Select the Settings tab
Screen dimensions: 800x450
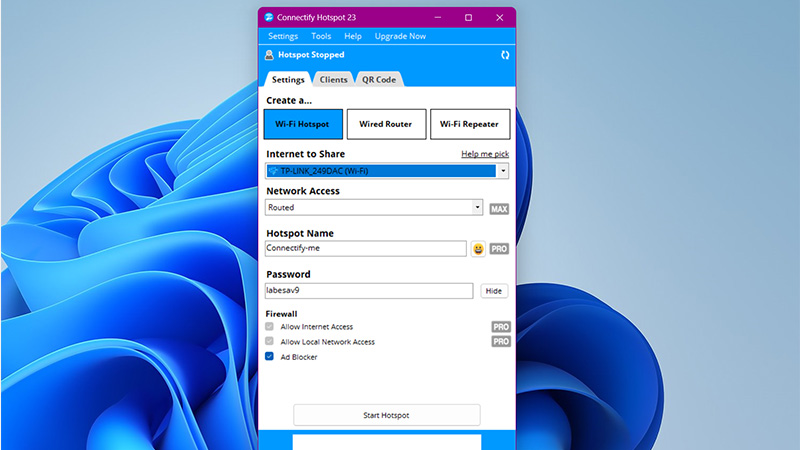click(288, 80)
